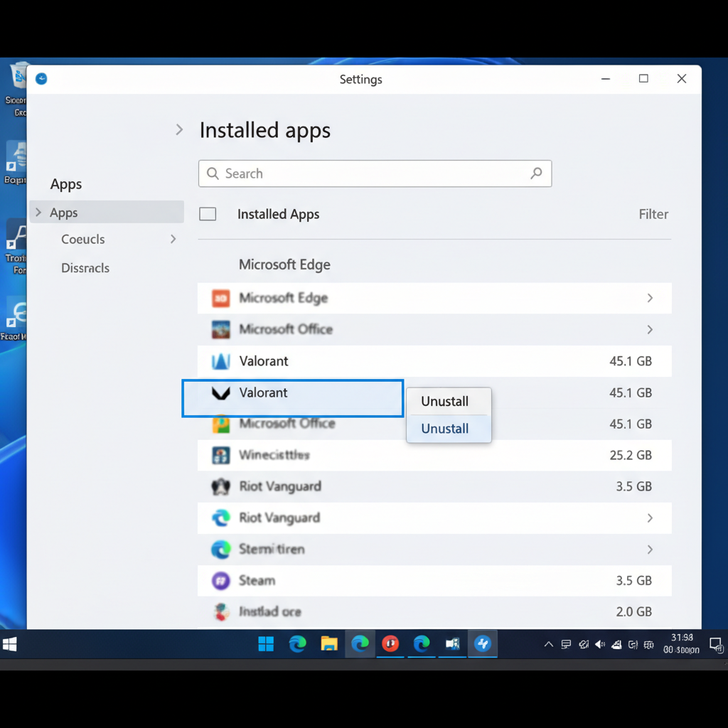Screen dimensions: 728x728
Task: Open File Explorer from the taskbar
Action: [x=328, y=644]
